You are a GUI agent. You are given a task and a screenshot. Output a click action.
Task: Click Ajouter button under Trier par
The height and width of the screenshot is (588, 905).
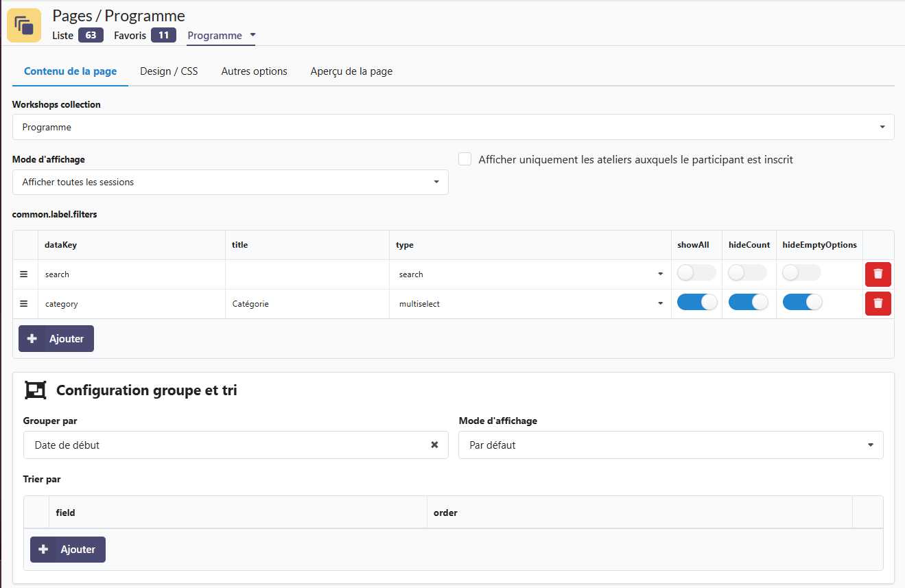click(68, 550)
